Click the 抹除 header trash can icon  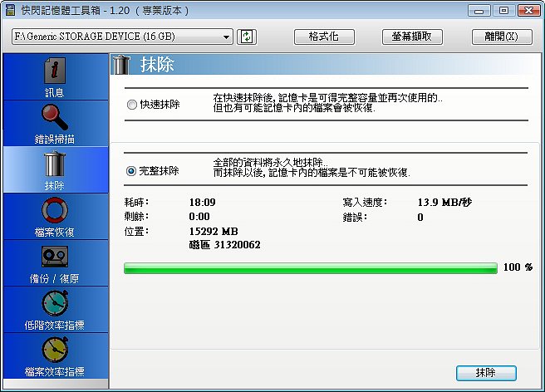[x=121, y=65]
